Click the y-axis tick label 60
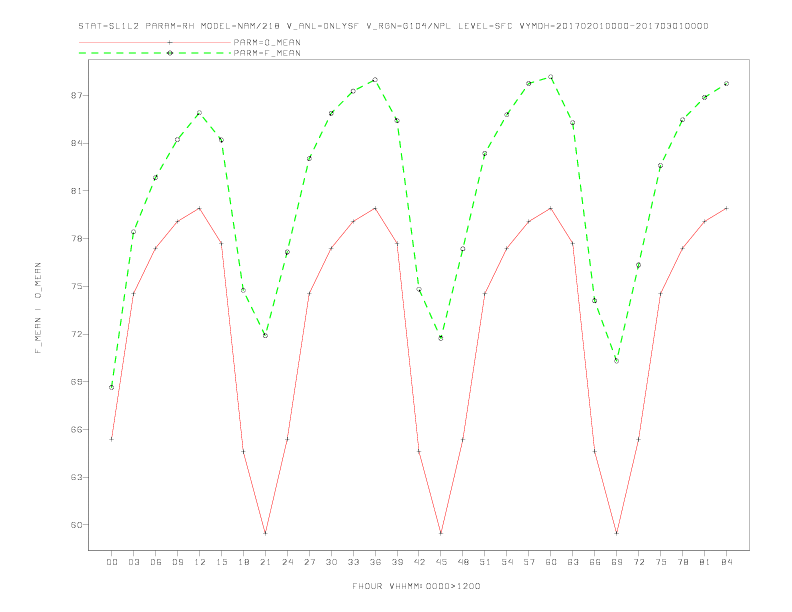Image resolution: width=792 pixels, height=612 pixels. click(x=77, y=525)
